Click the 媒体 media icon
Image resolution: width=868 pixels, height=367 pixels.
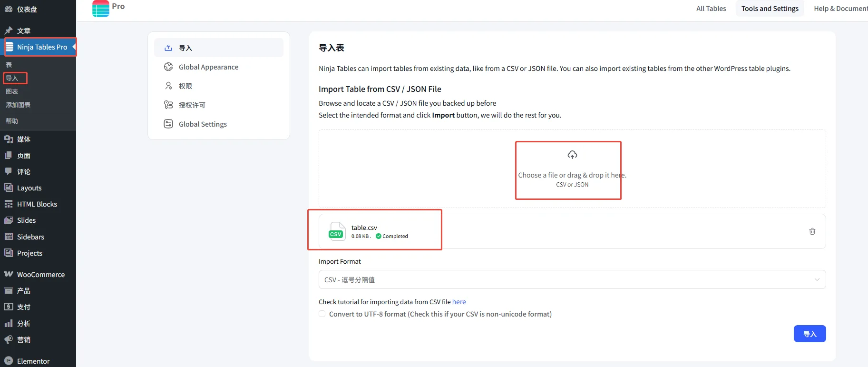[x=9, y=139]
